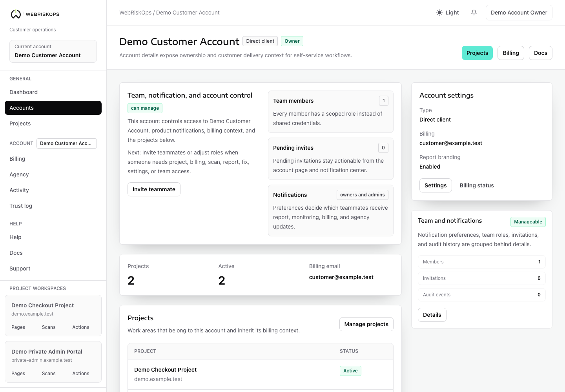Open Scans under Demo Private Admin Portal
Viewport: 565px width, 392px height.
[x=49, y=374]
